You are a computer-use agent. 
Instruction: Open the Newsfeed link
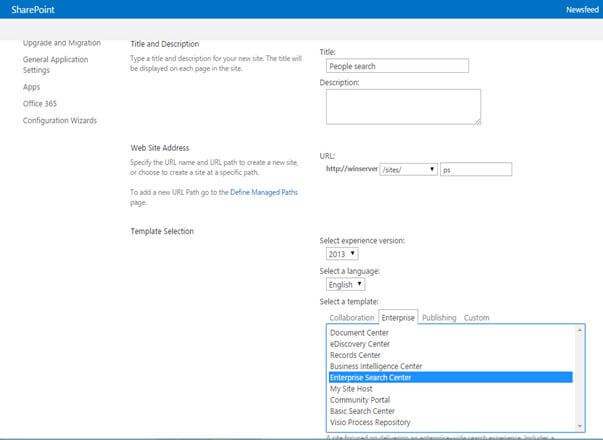tap(582, 10)
